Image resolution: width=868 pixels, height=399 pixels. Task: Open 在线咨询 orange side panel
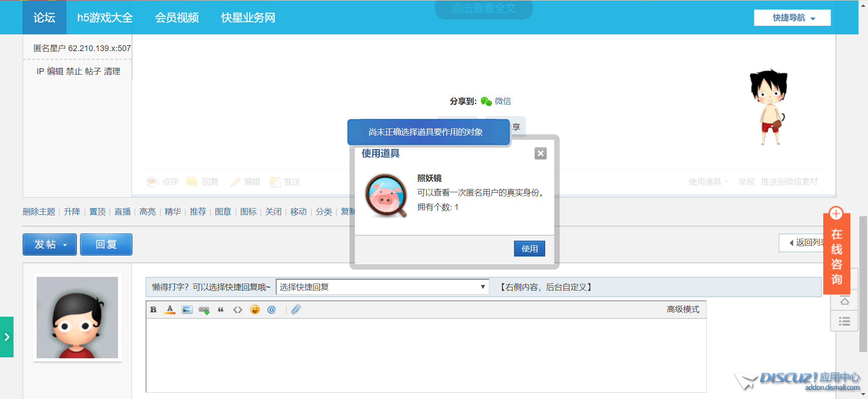[x=837, y=250]
